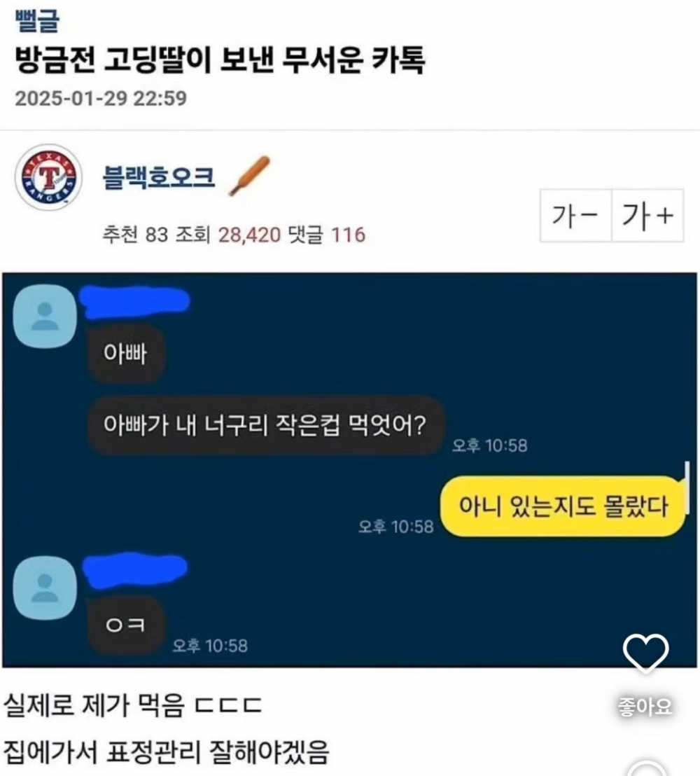700x776 pixels.
Task: Click the 너구리 작은컵 question bubble
Action: (265, 425)
